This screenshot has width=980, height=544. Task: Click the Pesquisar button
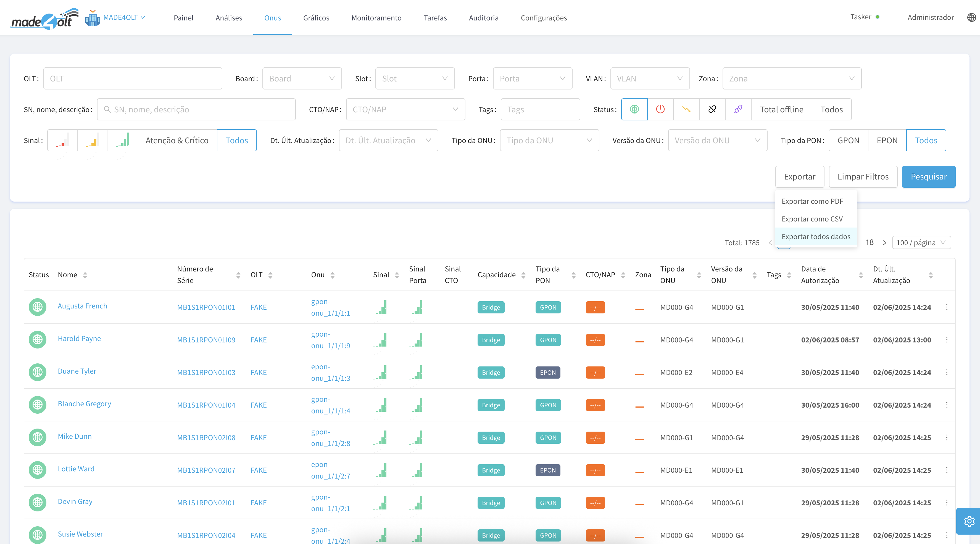(928, 176)
